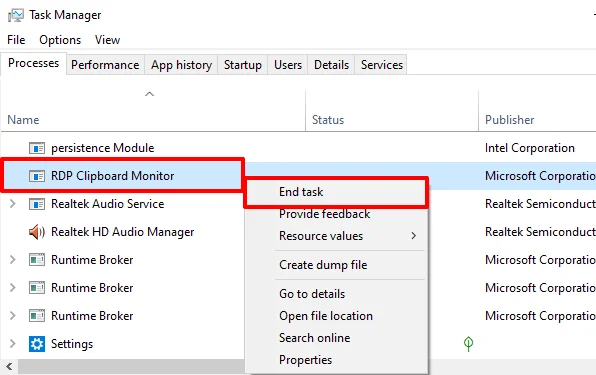Select the Realtek HD Audio Manager row name
The height and width of the screenshot is (375, 596).
122,232
